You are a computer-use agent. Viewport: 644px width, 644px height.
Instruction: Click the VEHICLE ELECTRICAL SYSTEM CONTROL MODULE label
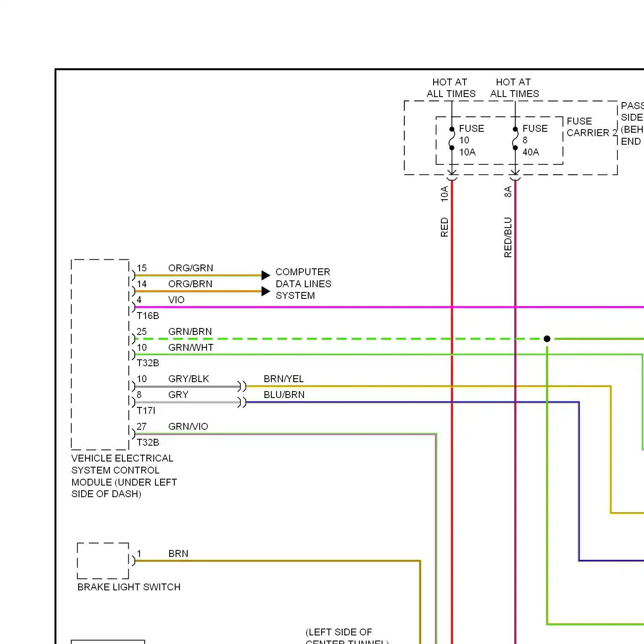pyautogui.click(x=124, y=476)
